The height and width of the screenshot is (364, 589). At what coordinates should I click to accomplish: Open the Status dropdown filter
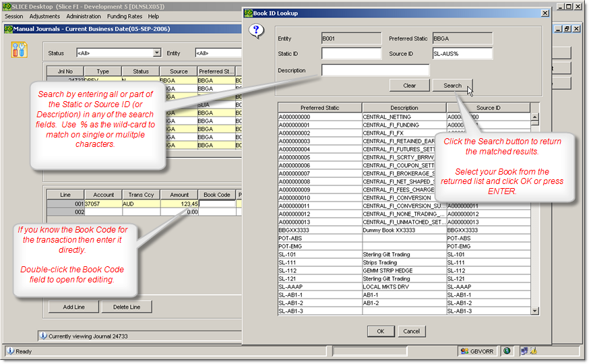point(156,53)
